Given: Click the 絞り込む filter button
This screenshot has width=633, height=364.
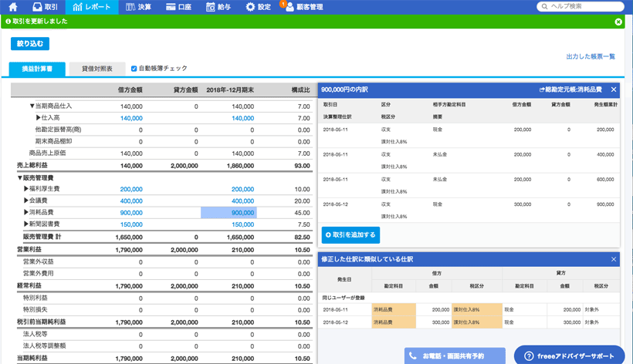Looking at the screenshot, I should [30, 44].
